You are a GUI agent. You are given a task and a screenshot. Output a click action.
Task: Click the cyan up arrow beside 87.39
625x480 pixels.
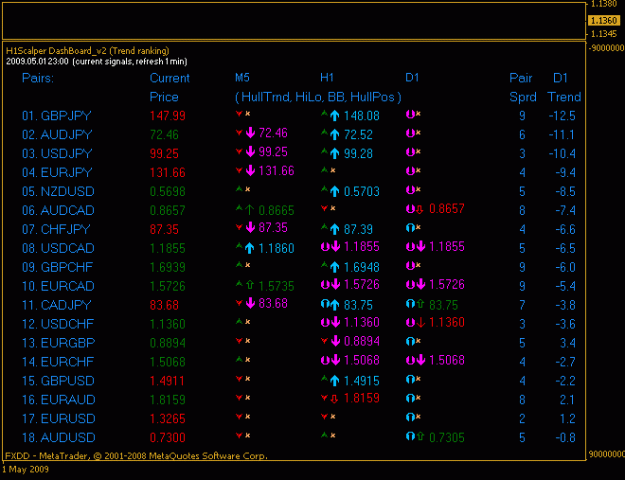pyautogui.click(x=335, y=229)
